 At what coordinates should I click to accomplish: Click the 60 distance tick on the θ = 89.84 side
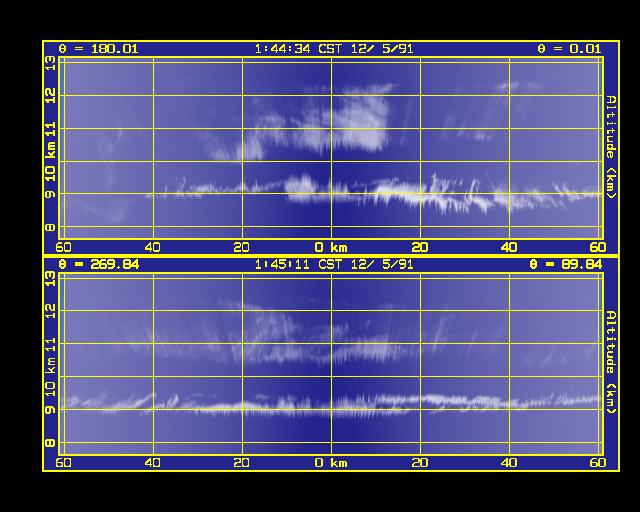[598, 463]
